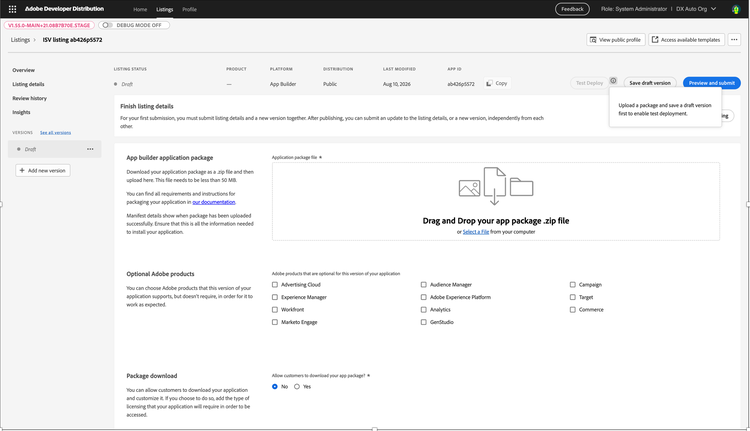The width and height of the screenshot is (750, 431).
Task: Check Campaign option
Action: pos(573,285)
